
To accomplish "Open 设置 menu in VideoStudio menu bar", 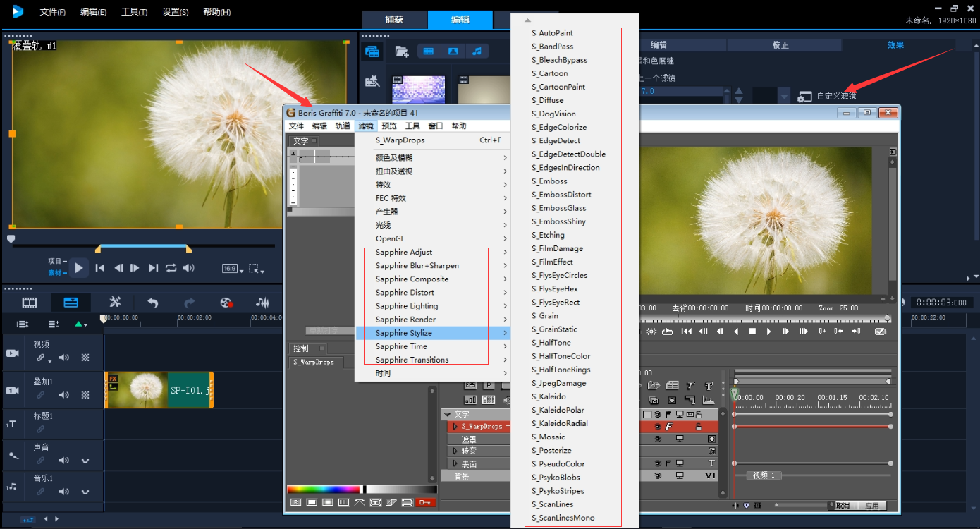I will pyautogui.click(x=176, y=12).
